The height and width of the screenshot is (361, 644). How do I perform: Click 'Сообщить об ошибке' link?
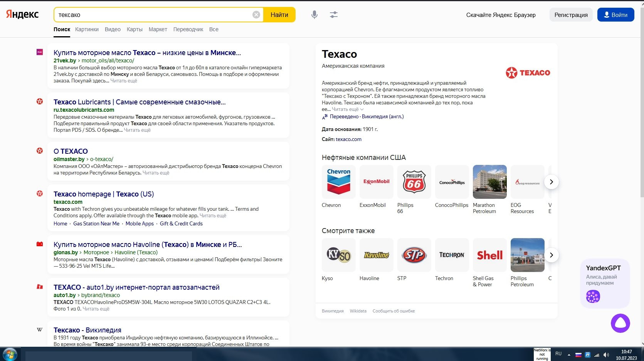pos(393,311)
